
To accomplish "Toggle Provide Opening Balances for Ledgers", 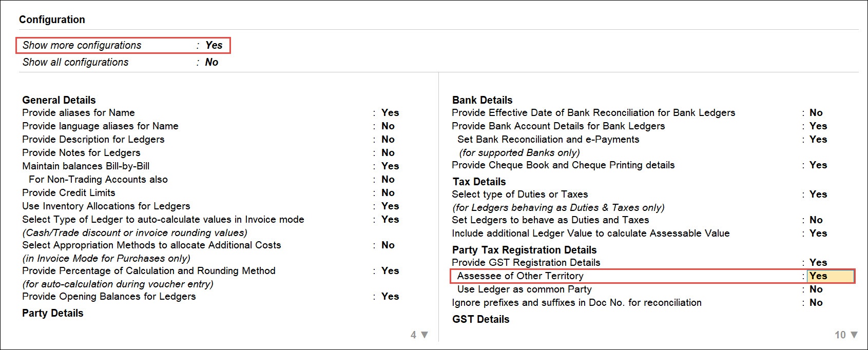I will pyautogui.click(x=390, y=296).
